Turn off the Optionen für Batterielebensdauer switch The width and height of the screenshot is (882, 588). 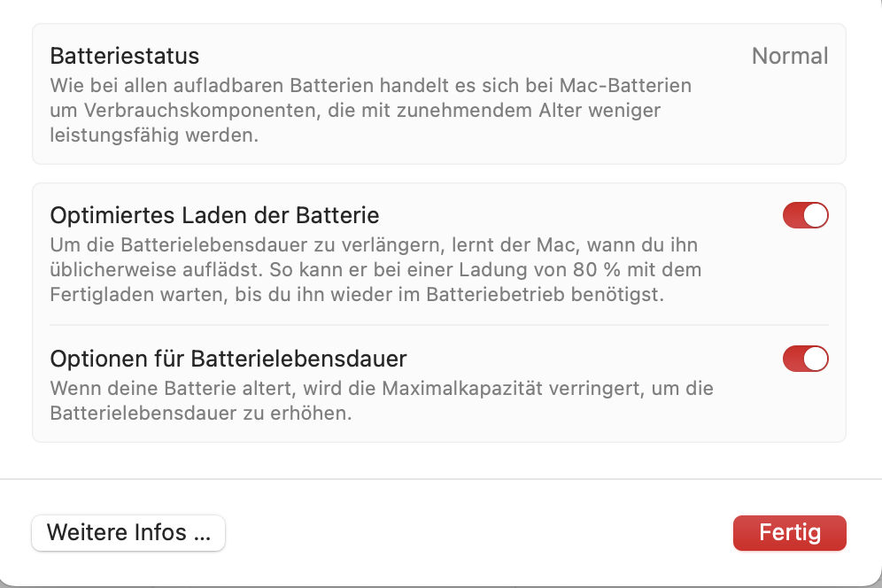(805, 359)
